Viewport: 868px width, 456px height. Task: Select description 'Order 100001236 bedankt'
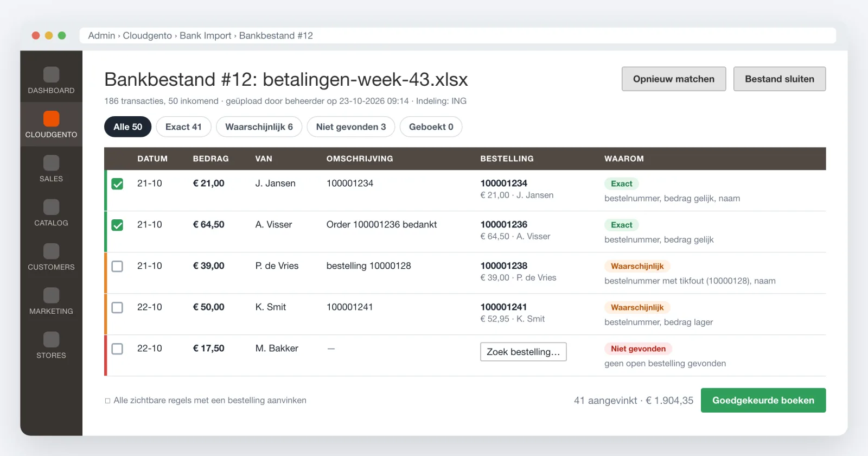click(x=381, y=225)
